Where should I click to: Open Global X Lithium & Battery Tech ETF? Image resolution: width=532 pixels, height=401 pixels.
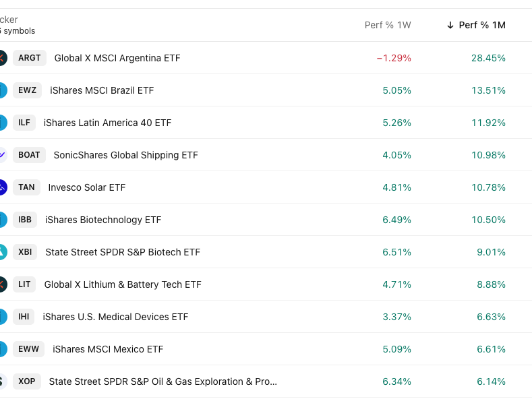pyautogui.click(x=123, y=284)
